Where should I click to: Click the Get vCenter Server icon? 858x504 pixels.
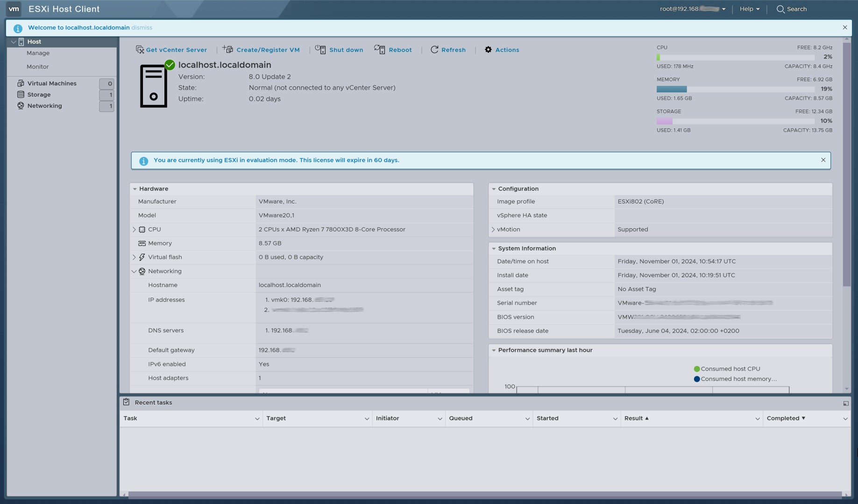[140, 49]
